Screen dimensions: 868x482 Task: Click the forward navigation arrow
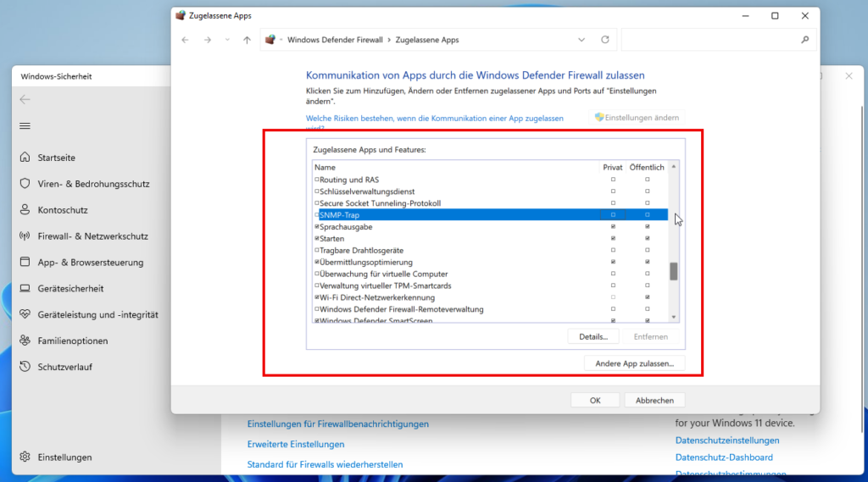(x=207, y=40)
